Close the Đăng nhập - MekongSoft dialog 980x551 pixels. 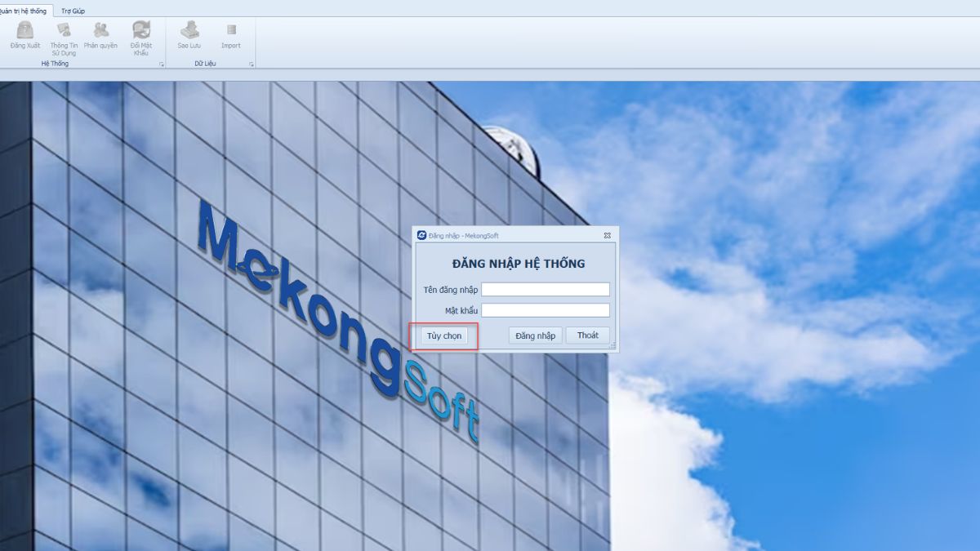(x=608, y=235)
